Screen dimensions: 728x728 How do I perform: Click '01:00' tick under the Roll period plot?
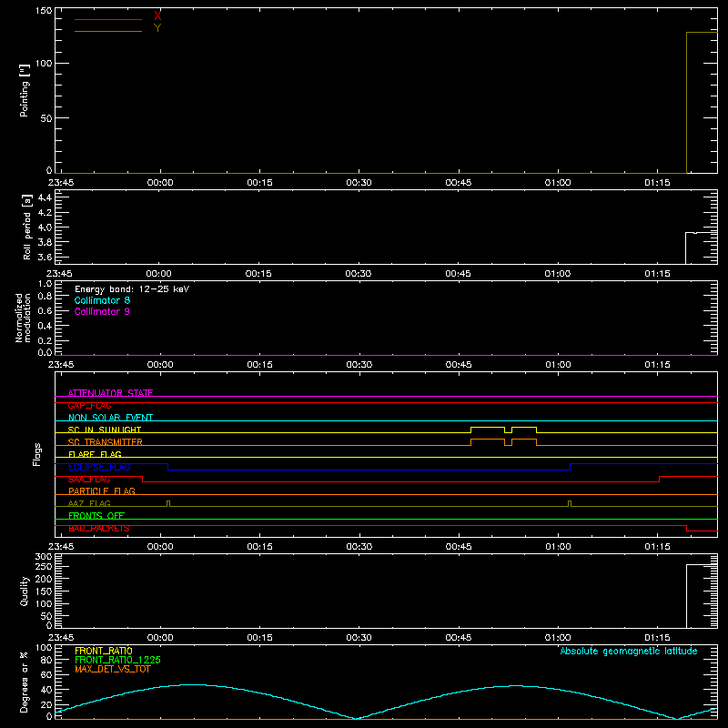(557, 274)
